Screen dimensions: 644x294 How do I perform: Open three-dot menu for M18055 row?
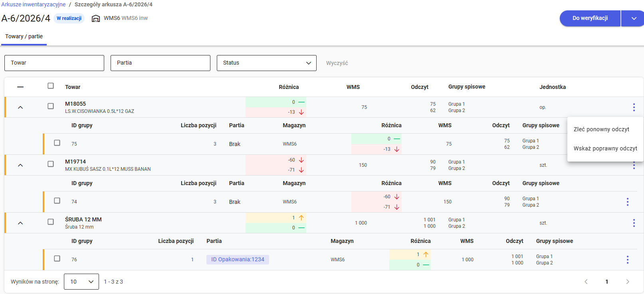point(634,107)
